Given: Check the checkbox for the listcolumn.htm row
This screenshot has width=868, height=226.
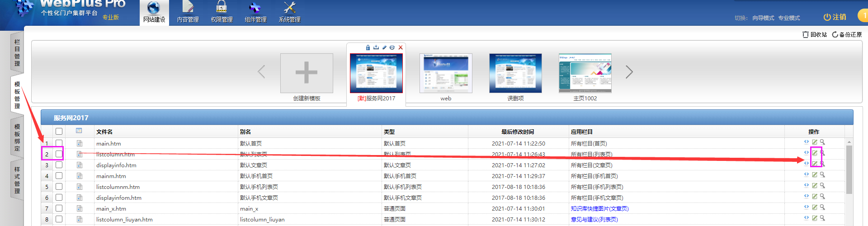Looking at the screenshot, I should pos(59,154).
